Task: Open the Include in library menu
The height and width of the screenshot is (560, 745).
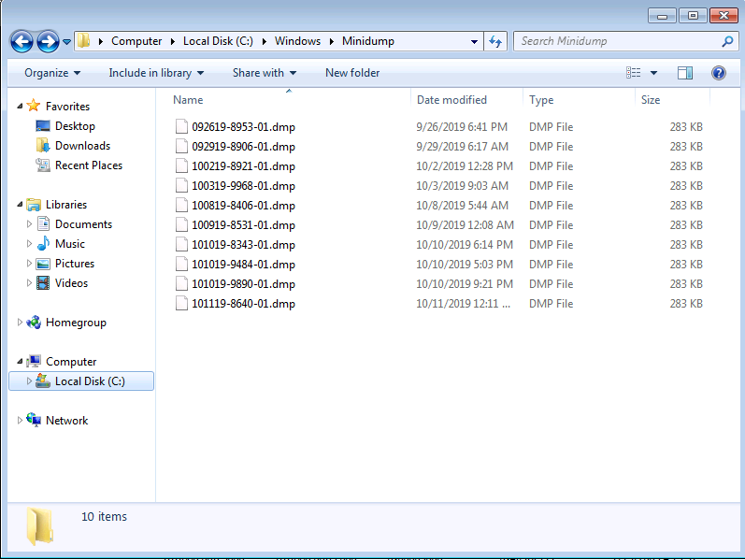Action: (156, 73)
